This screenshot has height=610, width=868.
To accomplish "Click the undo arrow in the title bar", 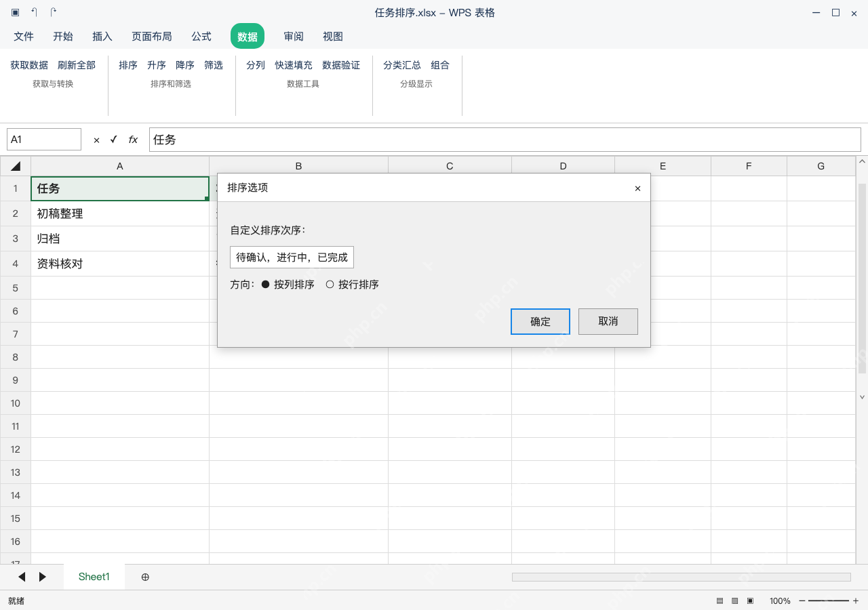I will coord(35,12).
